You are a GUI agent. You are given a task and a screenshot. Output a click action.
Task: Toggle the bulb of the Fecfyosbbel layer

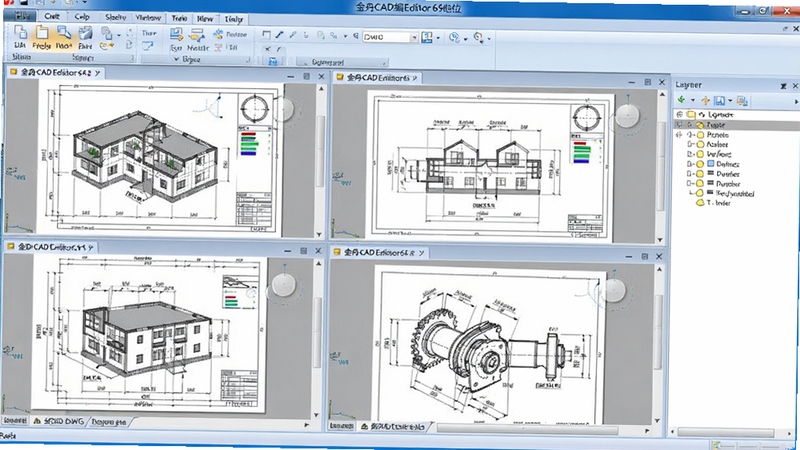point(701,193)
